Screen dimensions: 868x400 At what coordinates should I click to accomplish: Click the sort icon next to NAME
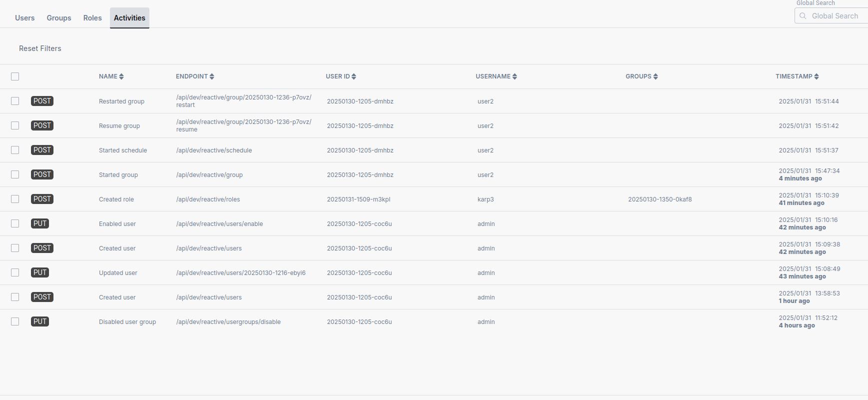[121, 76]
